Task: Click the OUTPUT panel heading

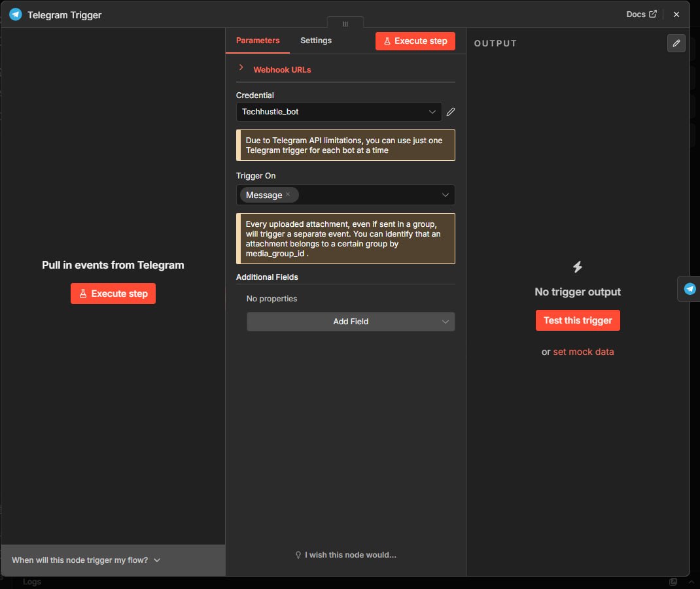Action: pos(495,43)
